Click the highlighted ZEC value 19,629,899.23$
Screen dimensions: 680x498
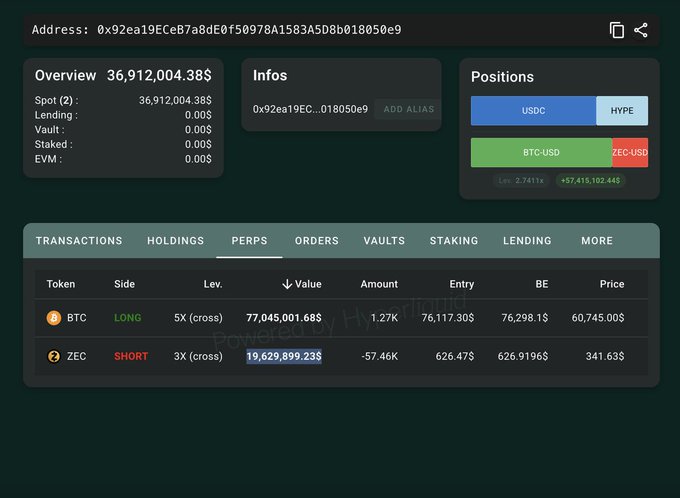tap(284, 356)
